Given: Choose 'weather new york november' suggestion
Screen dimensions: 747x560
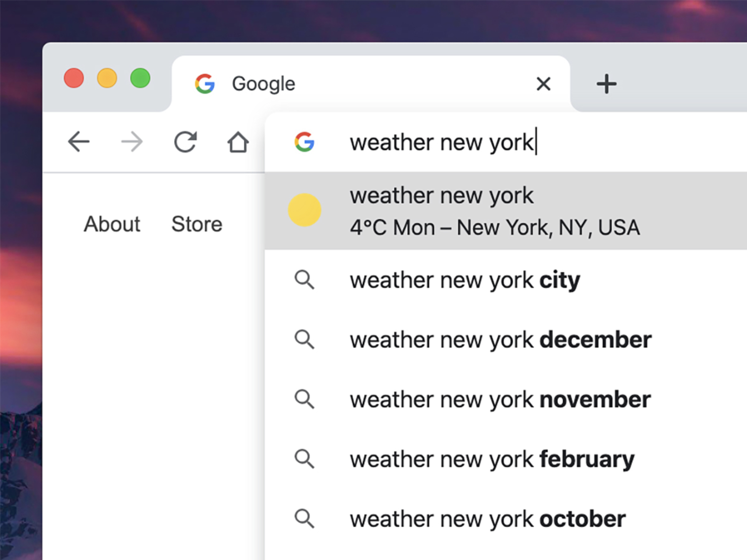Looking at the screenshot, I should (500, 400).
